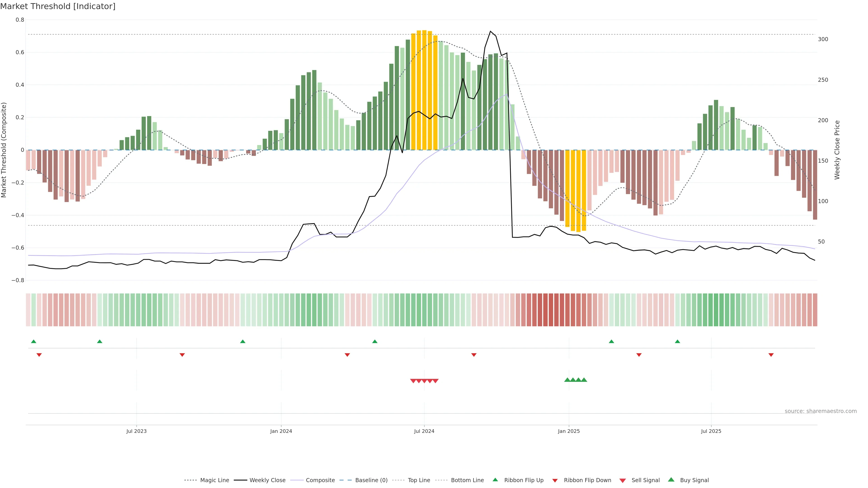Viewport: 868px width, 488px height.
Task: Click the leftmost green Ribbon Flip Up triangle
Action: click(33, 342)
